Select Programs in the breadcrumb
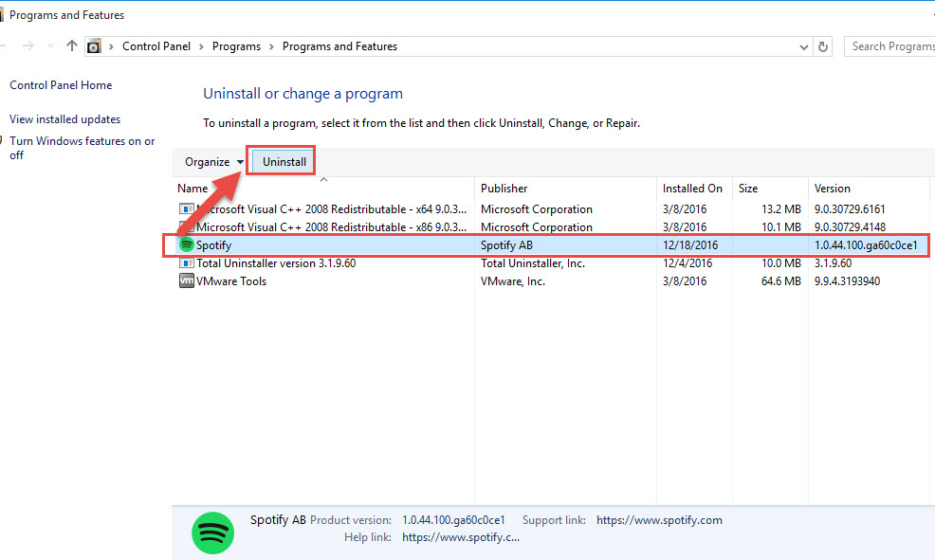This screenshot has height=560, width=935. click(x=236, y=46)
